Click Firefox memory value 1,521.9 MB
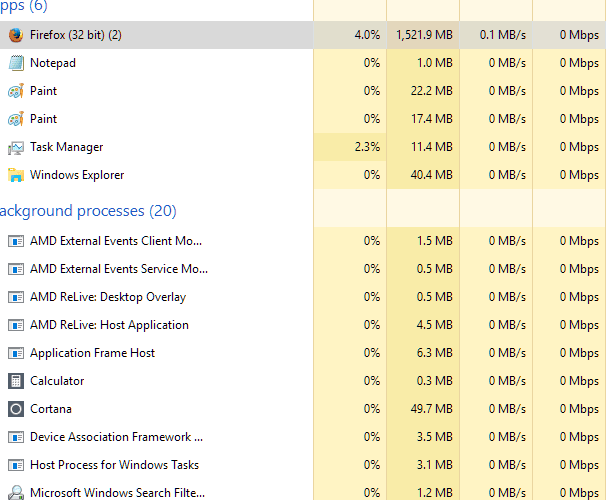The image size is (608, 500). 424,35
